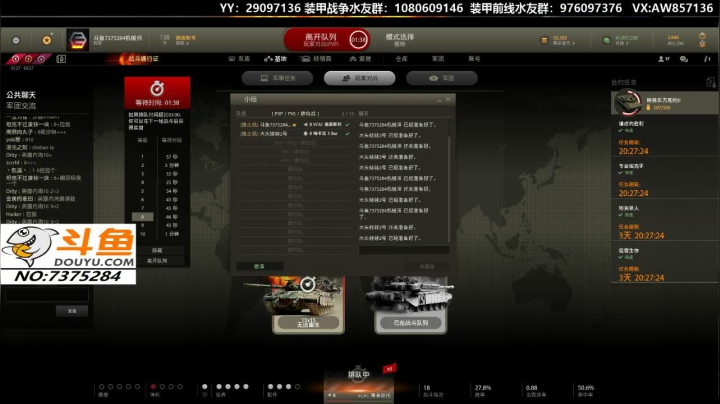Click the green credits icon
The height and width of the screenshot is (404, 720).
click(x=606, y=40)
